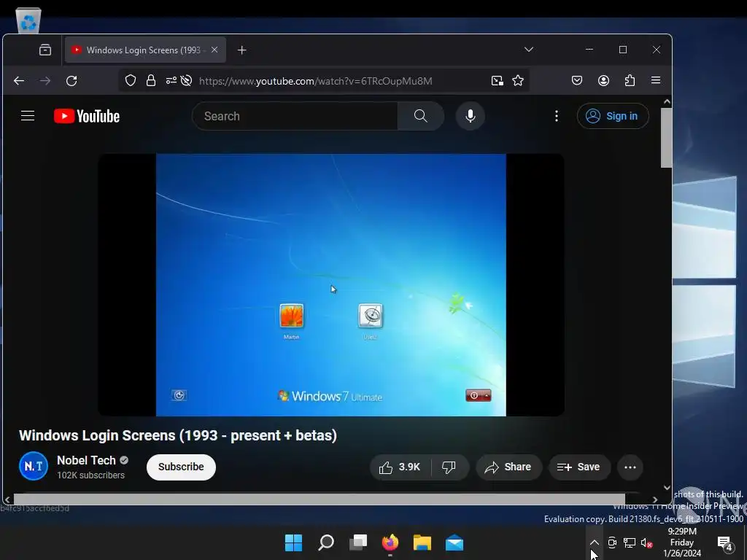The width and height of the screenshot is (747, 560).
Task: Expand the list all tabs chevron
Action: coord(528,50)
